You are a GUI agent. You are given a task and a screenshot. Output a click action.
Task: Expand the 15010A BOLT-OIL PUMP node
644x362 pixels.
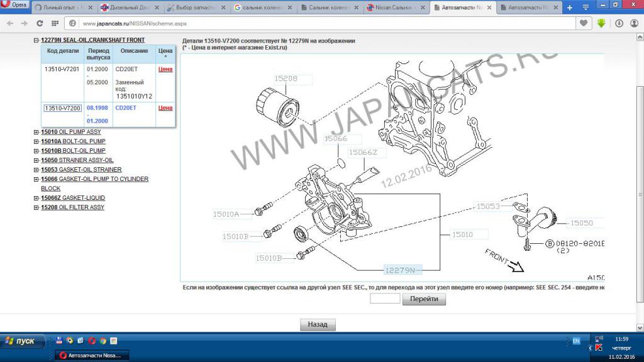(x=36, y=141)
